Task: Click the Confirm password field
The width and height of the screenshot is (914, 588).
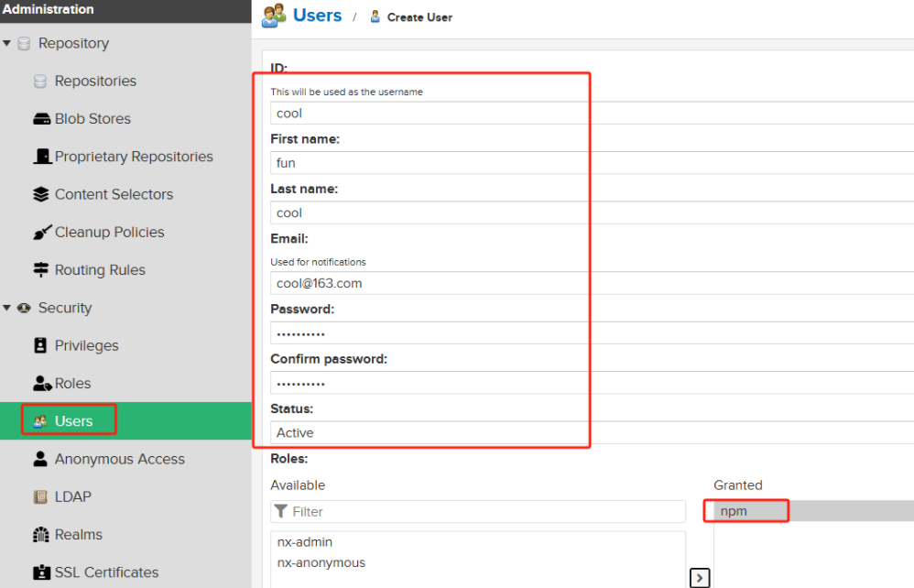Action: [x=593, y=383]
